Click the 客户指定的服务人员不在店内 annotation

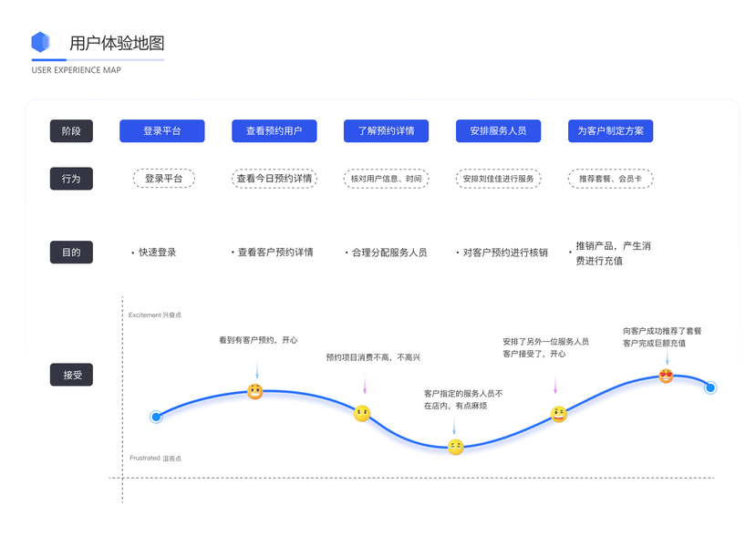(x=463, y=399)
